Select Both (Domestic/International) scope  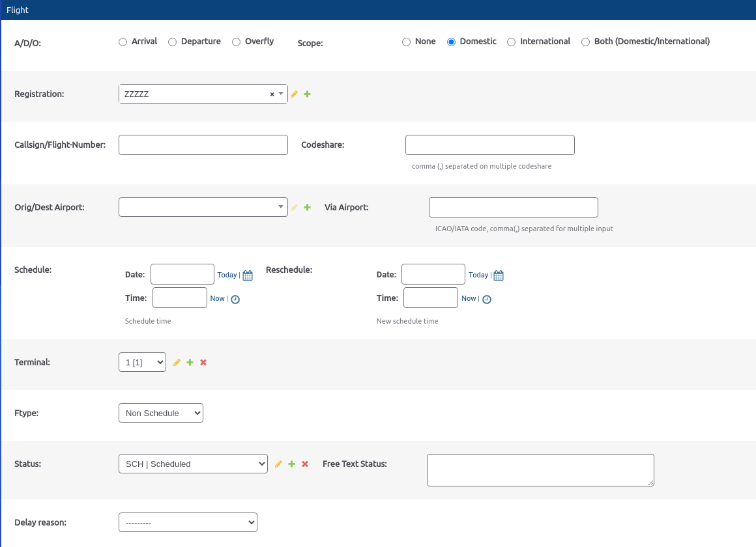[586, 42]
